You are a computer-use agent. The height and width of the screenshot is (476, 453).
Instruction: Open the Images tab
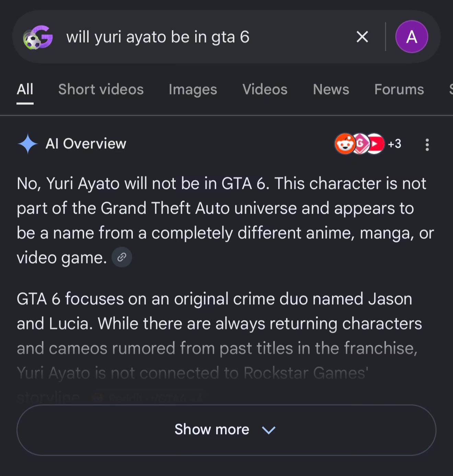coord(193,89)
